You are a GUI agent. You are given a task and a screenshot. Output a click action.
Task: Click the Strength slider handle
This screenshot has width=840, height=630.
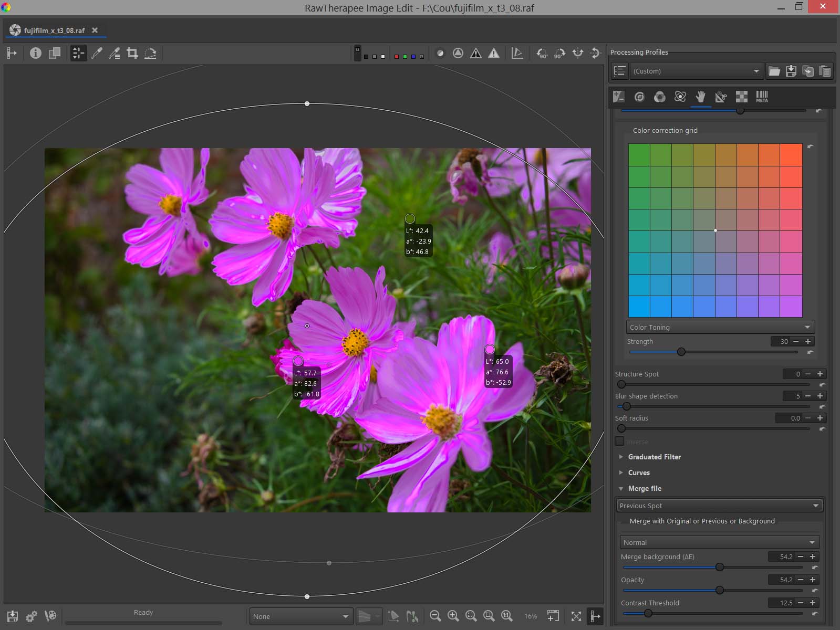681,352
